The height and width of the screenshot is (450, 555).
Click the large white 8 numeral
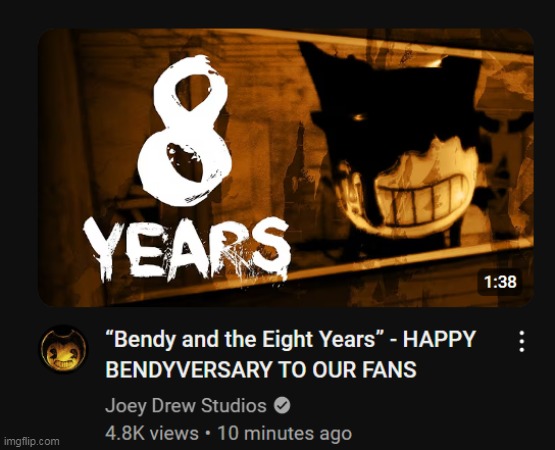pyautogui.click(x=185, y=130)
